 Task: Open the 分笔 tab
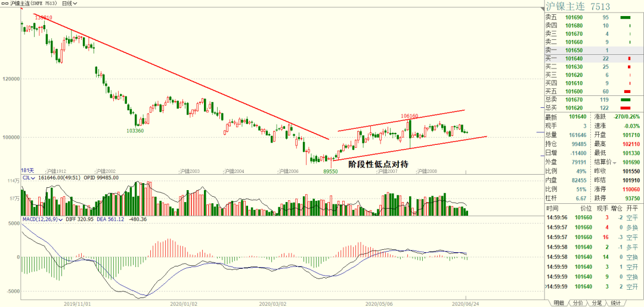click(597, 303)
